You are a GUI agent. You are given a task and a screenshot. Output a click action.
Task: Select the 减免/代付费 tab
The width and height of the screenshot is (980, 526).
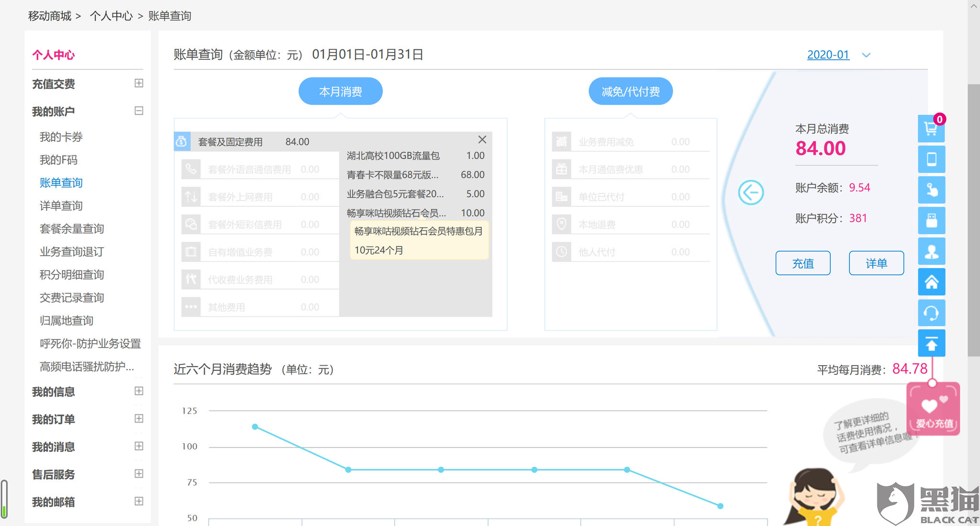point(630,91)
